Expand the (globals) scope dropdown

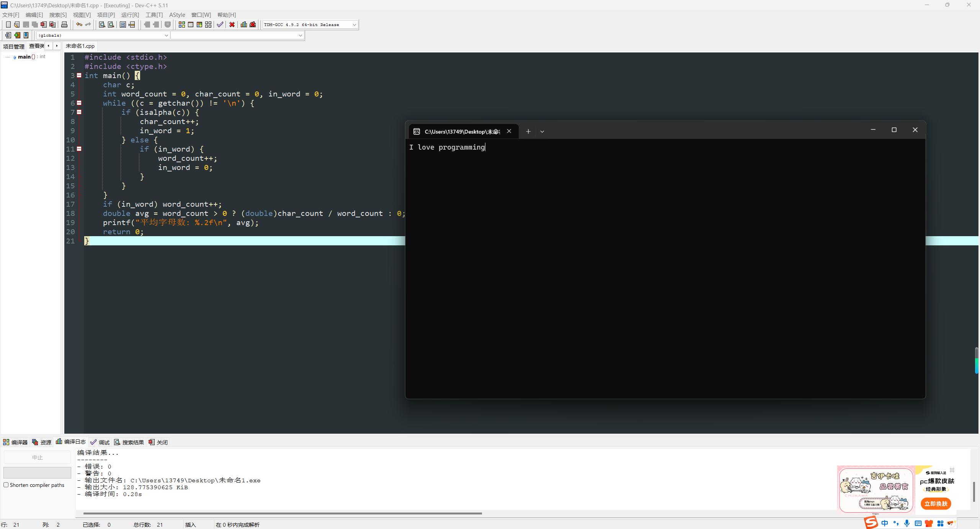click(x=166, y=35)
